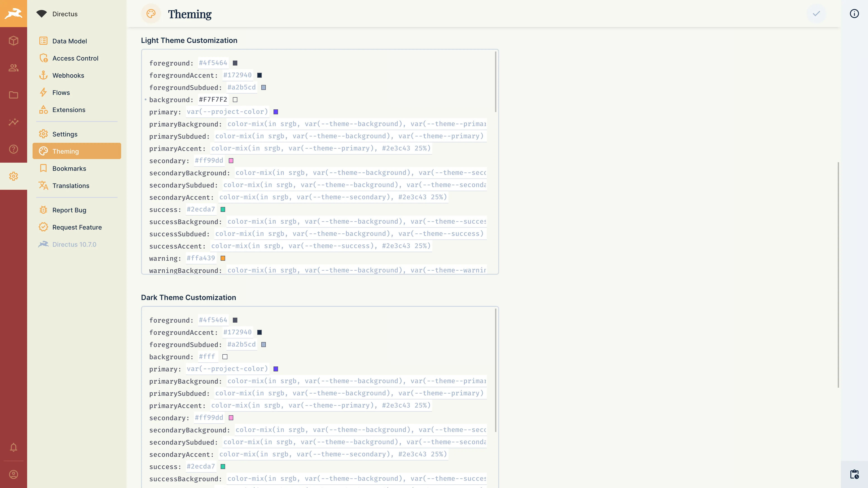Click the palette icon next to Theming header
Screen dimensions: 868x488
(x=151, y=14)
